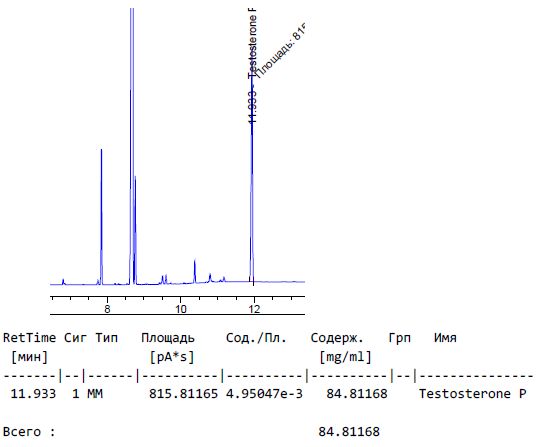Viewport: 541px width, 447px height.
Task: Click the Имя column header
Action: tap(445, 338)
